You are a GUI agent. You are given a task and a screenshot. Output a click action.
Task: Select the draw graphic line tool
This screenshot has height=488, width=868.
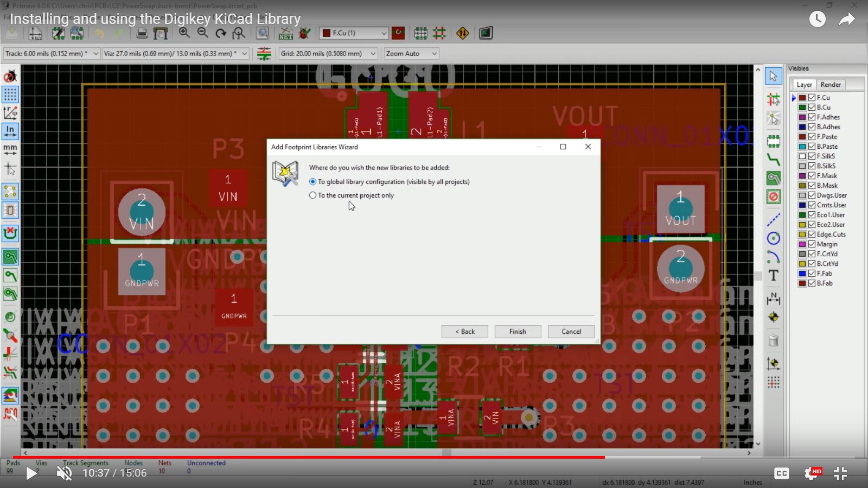pos(774,220)
